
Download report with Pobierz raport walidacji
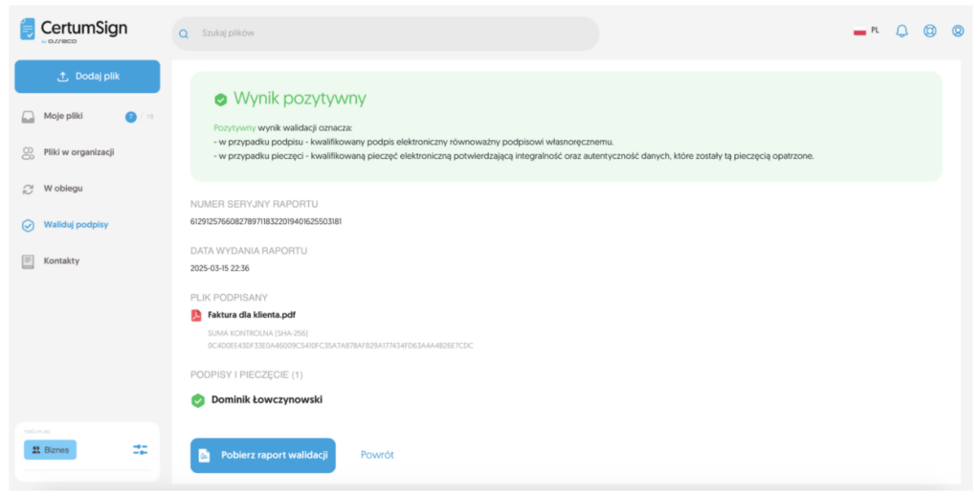pyautogui.click(x=262, y=456)
